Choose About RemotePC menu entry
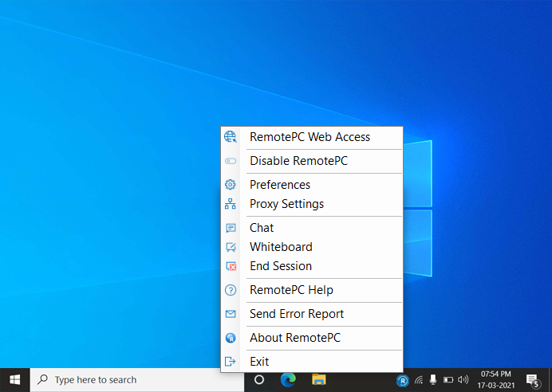This screenshot has width=552, height=392. coord(294,338)
